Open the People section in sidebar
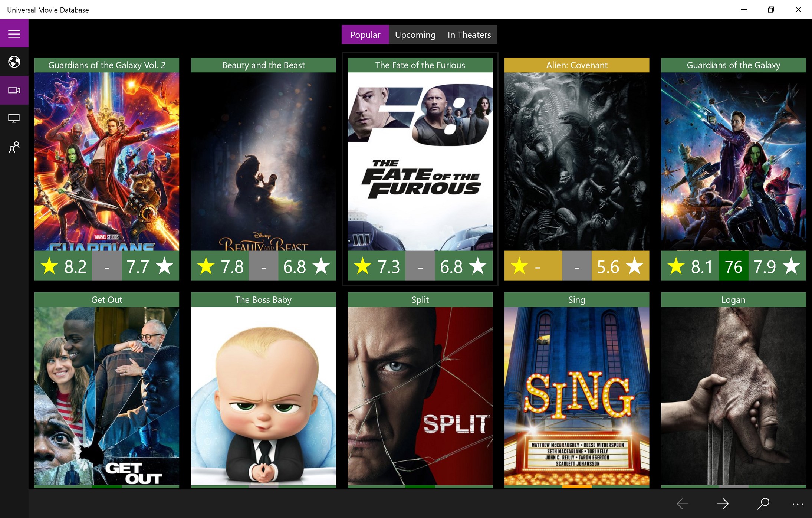 tap(14, 147)
